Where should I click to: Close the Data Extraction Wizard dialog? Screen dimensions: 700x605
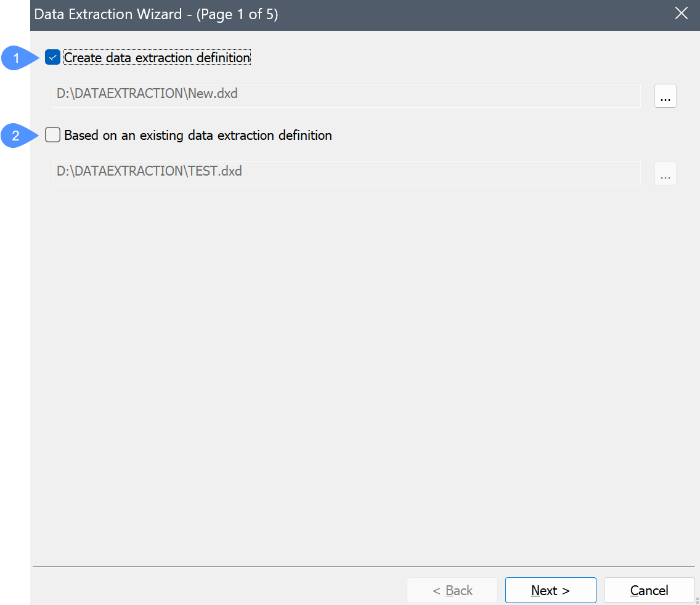681,14
